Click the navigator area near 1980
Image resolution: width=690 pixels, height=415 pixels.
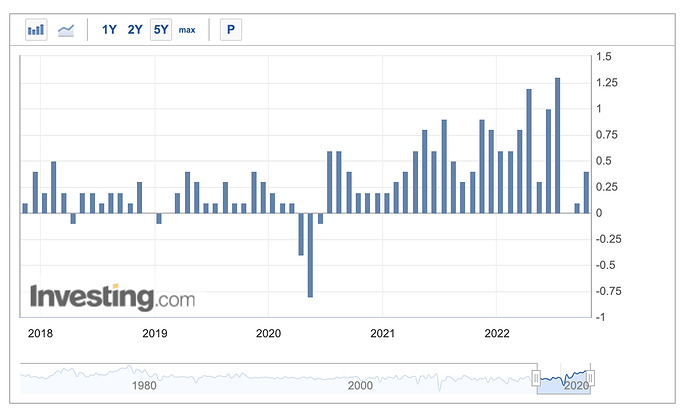pyautogui.click(x=143, y=380)
